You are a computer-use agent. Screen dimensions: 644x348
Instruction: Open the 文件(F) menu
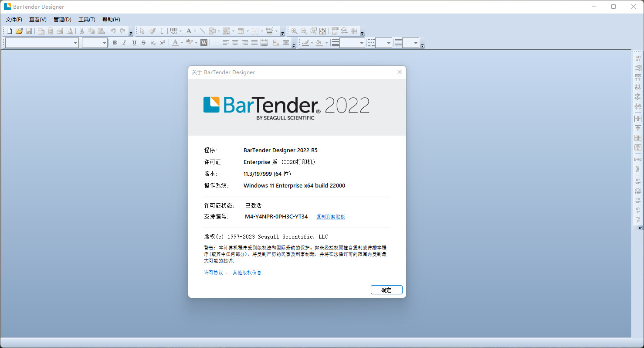pos(14,20)
